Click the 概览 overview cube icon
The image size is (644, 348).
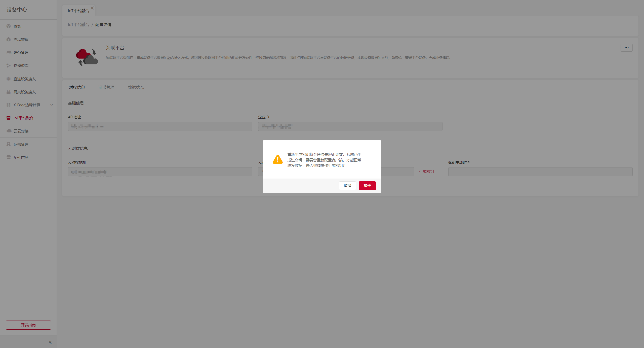tap(9, 26)
